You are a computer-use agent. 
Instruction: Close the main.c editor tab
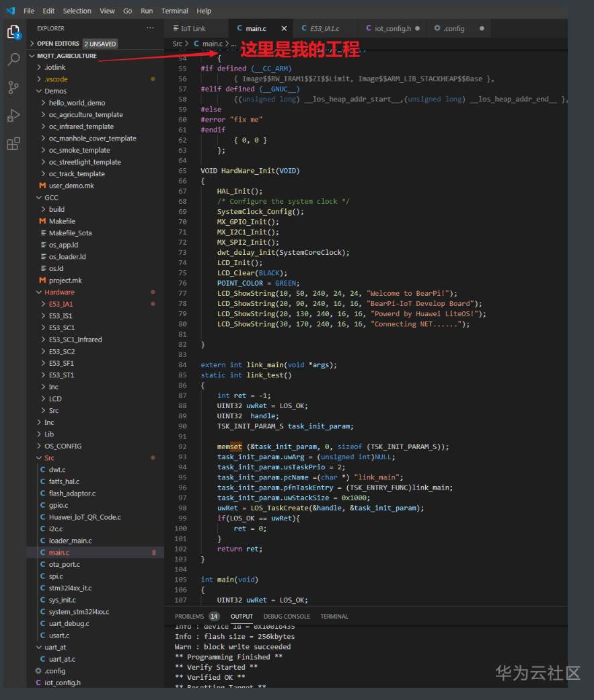coord(285,28)
